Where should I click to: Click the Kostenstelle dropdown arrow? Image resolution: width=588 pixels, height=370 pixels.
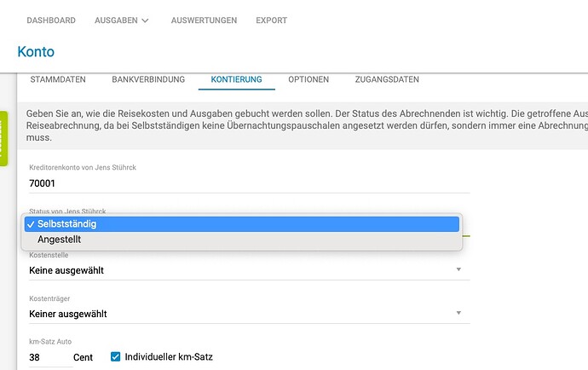click(458, 269)
